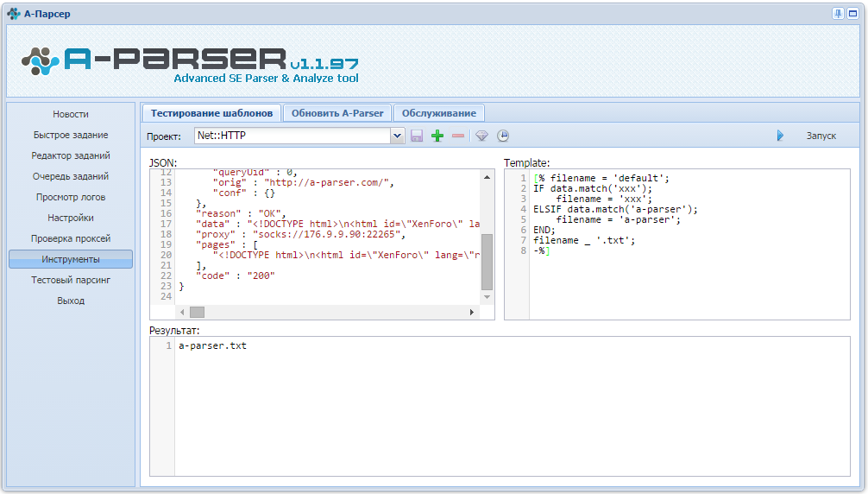Image resolution: width=868 pixels, height=494 pixels.
Task: Click the "orig" URL line in JSON
Action: (x=304, y=182)
